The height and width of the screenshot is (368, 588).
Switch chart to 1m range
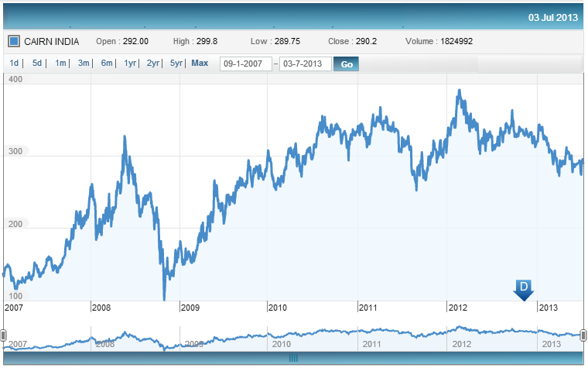pyautogui.click(x=60, y=64)
